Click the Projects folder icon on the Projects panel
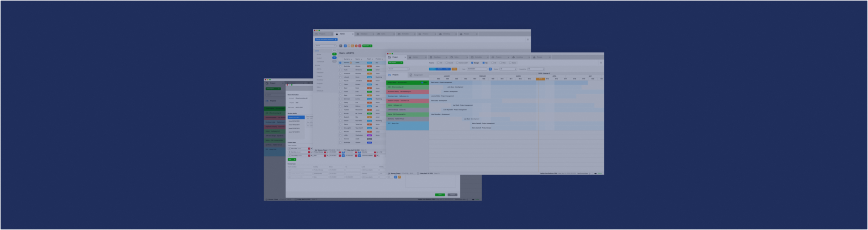 pyautogui.click(x=389, y=75)
